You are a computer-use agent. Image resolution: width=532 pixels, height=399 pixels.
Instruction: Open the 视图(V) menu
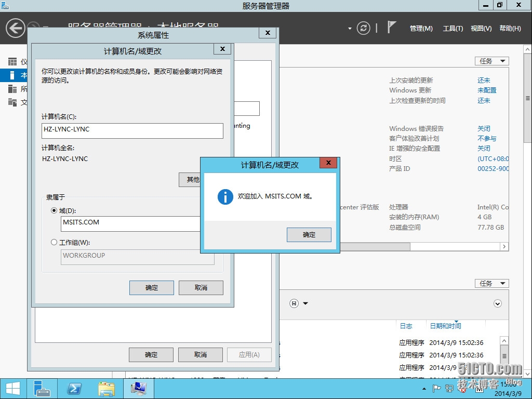[x=481, y=29]
